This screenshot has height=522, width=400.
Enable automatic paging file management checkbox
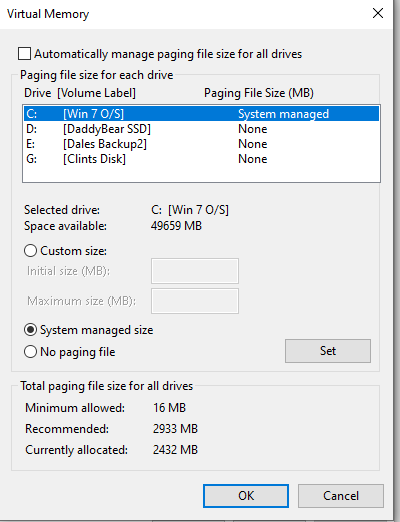click(x=24, y=54)
